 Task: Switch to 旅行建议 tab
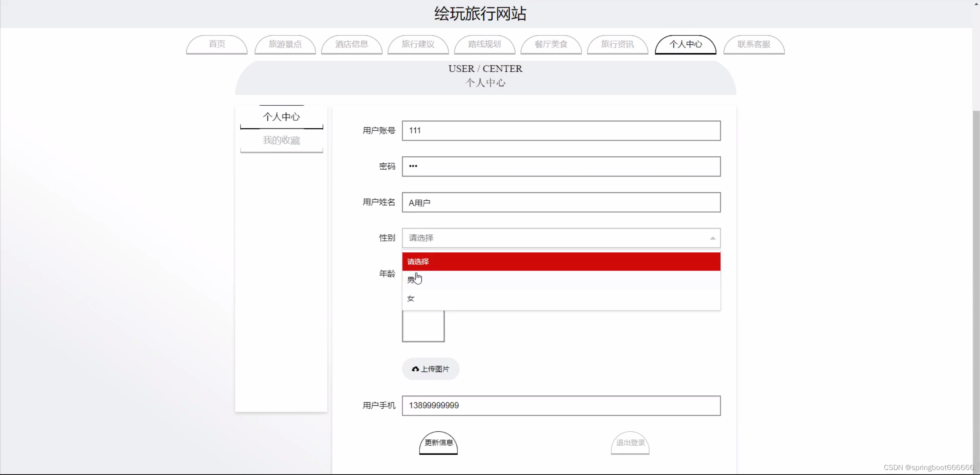pyautogui.click(x=418, y=44)
